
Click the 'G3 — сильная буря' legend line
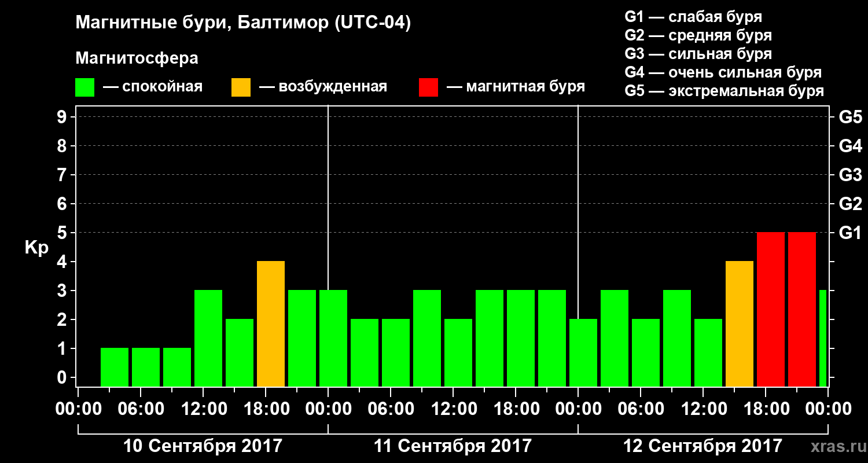click(698, 54)
